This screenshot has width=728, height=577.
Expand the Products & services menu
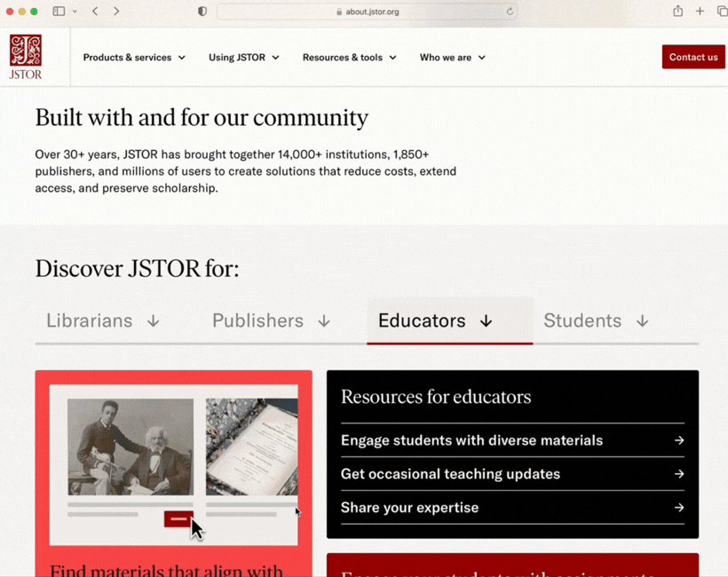[134, 58]
